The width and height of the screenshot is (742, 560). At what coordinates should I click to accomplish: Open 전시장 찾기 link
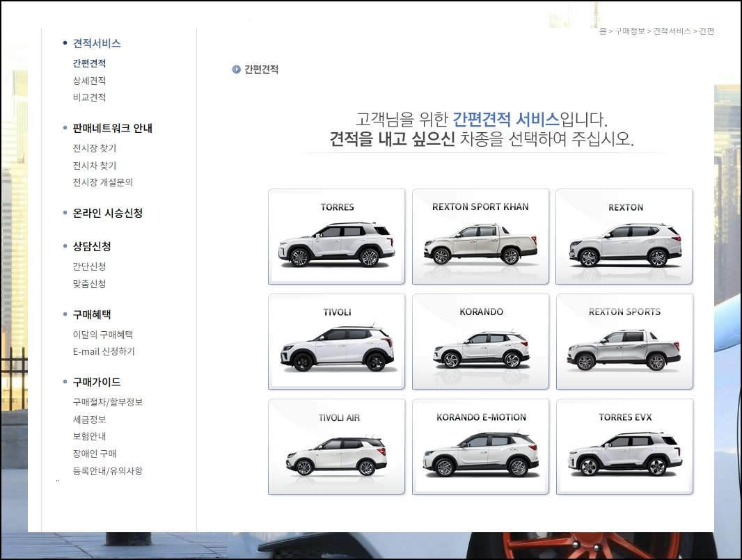point(94,148)
